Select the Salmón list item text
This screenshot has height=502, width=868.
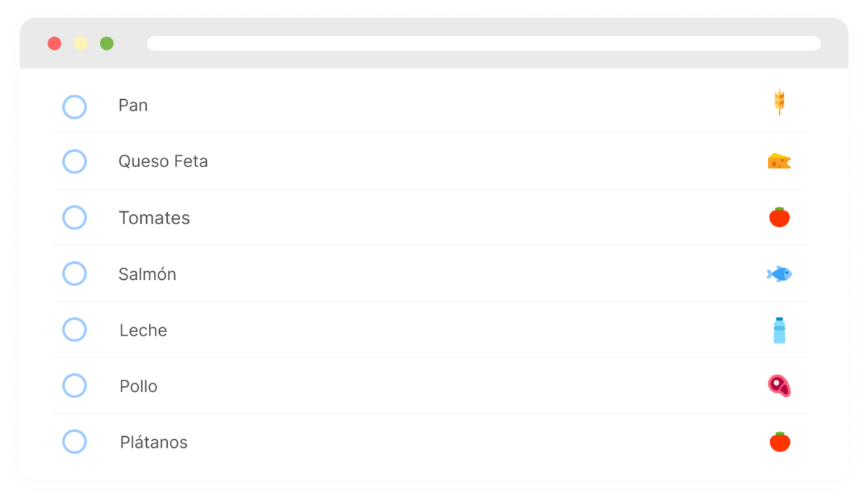coord(148,274)
